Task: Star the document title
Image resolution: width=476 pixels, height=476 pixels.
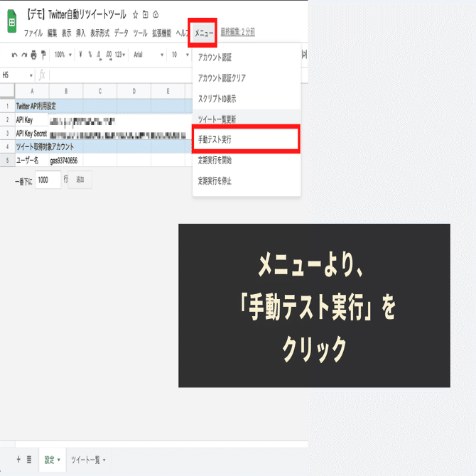Action: click(136, 15)
